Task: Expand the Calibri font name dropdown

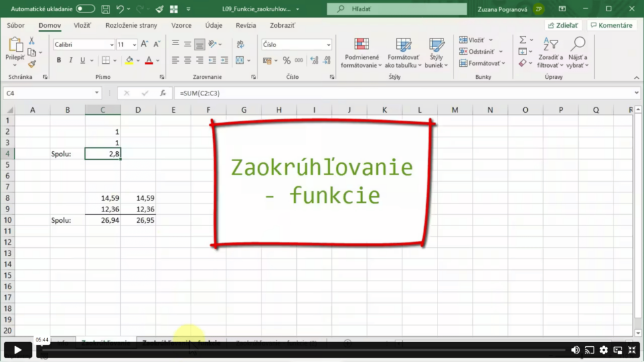Action: [111, 44]
